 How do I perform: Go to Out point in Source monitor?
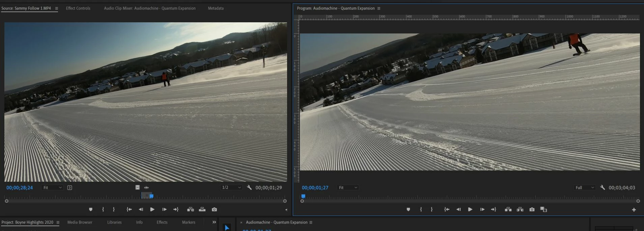(176, 209)
